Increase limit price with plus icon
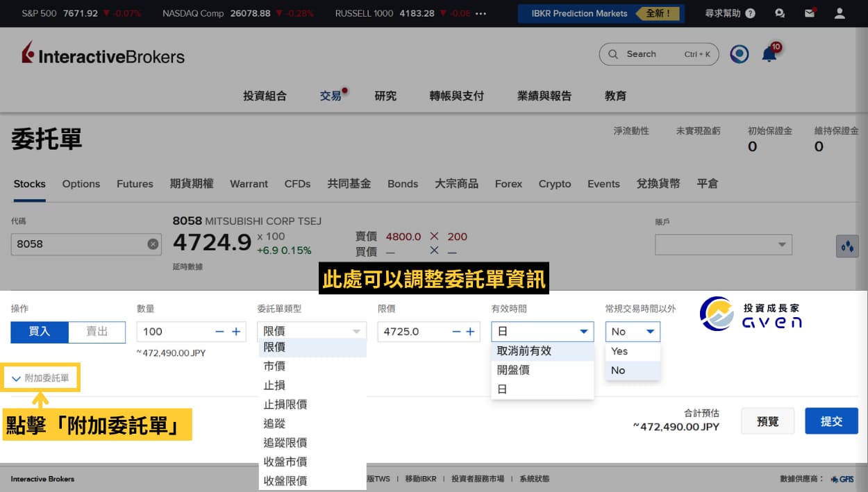Image resolution: width=868 pixels, height=492 pixels. [x=470, y=332]
